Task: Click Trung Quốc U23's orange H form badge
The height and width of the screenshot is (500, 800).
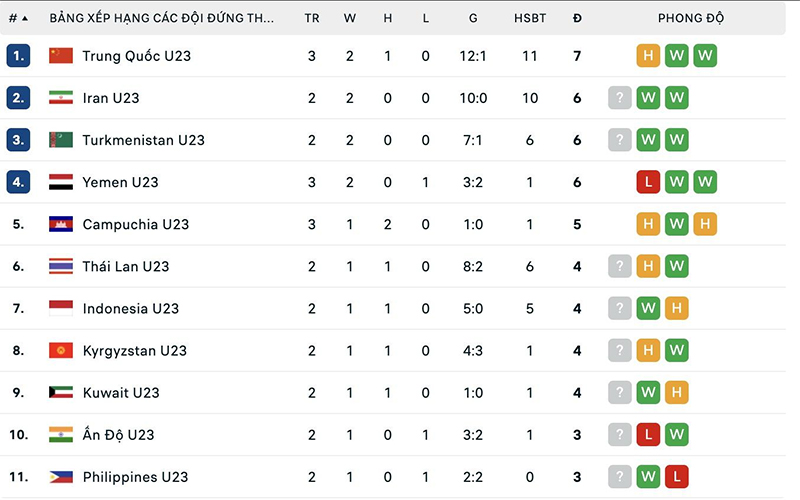Action: (x=648, y=56)
